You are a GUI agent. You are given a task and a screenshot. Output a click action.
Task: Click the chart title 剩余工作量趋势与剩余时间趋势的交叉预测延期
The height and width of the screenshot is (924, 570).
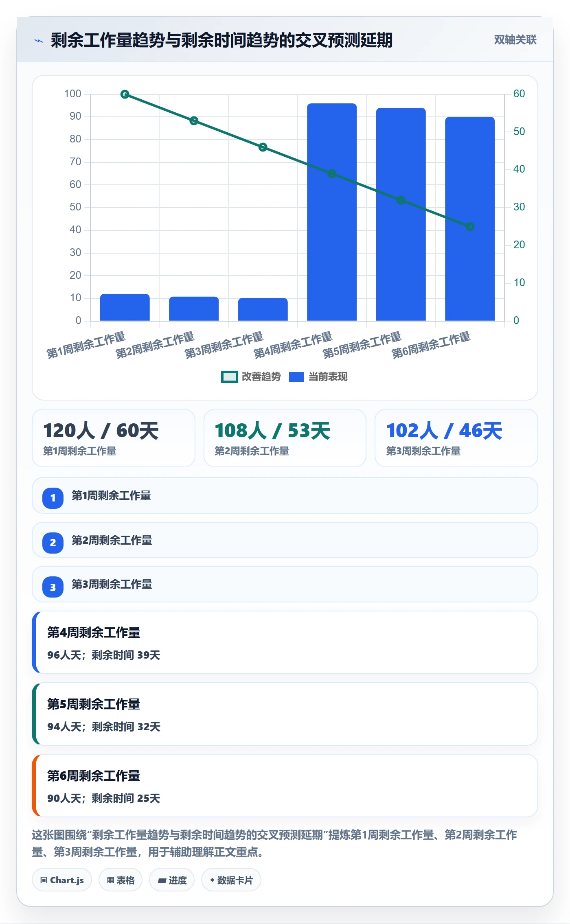[221, 40]
